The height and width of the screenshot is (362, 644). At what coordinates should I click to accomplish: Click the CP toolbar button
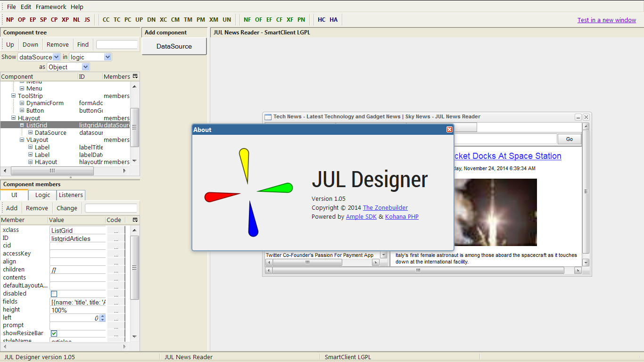54,19
